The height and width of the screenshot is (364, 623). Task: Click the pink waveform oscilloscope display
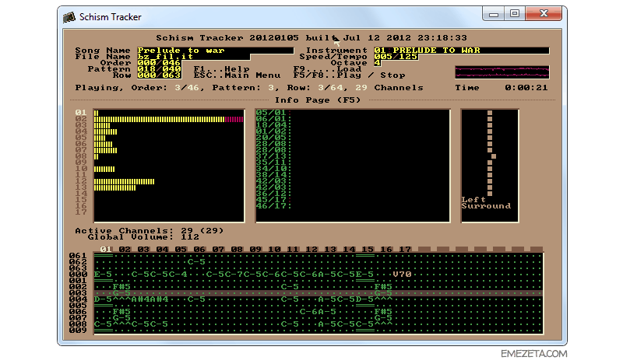pos(502,72)
